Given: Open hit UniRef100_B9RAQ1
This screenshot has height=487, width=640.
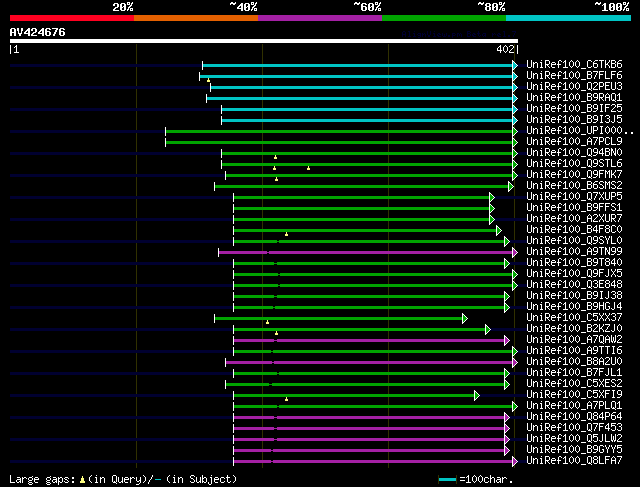Looking at the screenshot, I should pos(574,98).
